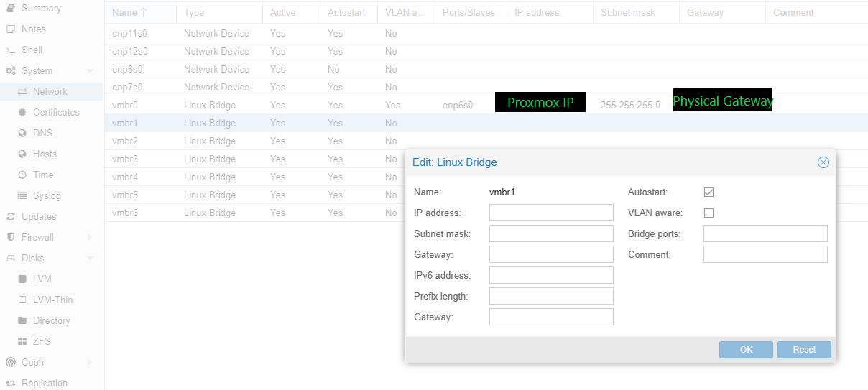The image size is (868, 390).
Task: Enable the VLAN aware checkbox
Action: [708, 213]
